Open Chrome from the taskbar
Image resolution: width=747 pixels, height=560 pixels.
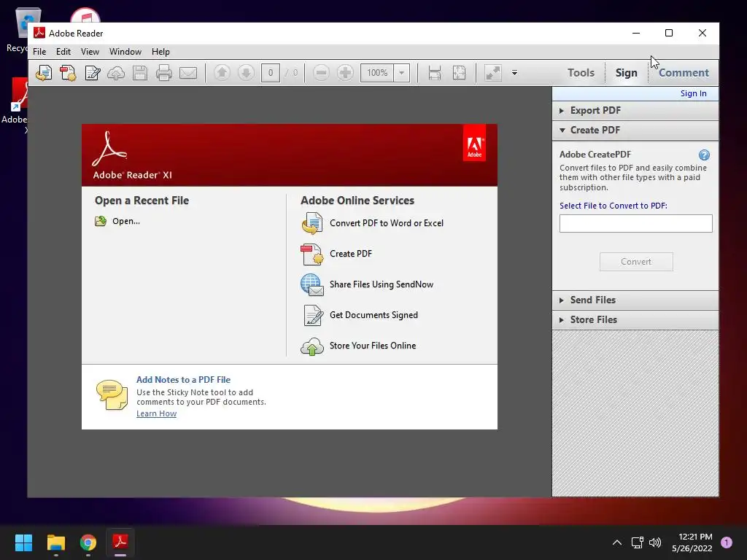click(88, 542)
